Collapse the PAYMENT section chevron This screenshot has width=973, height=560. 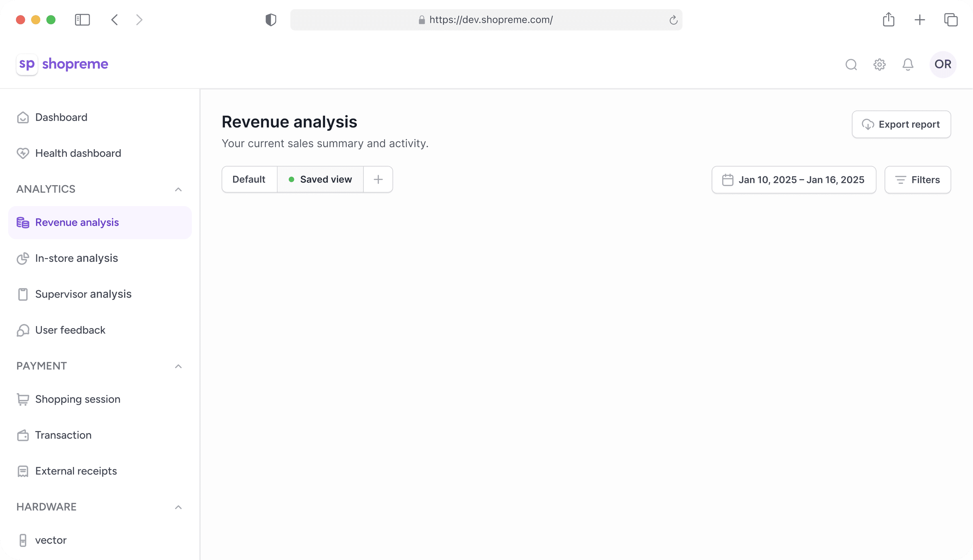coord(178,366)
